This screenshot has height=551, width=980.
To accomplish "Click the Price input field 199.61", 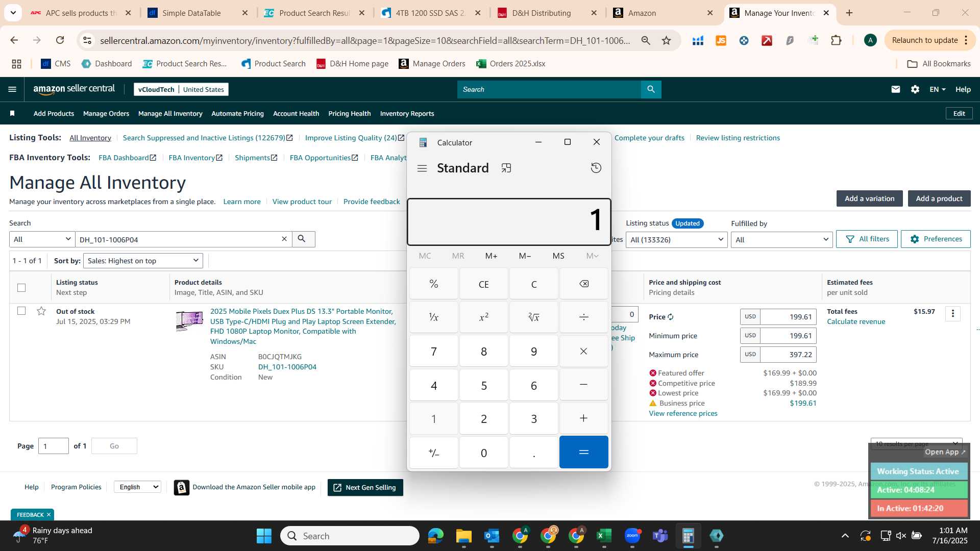I will pyautogui.click(x=789, y=317).
